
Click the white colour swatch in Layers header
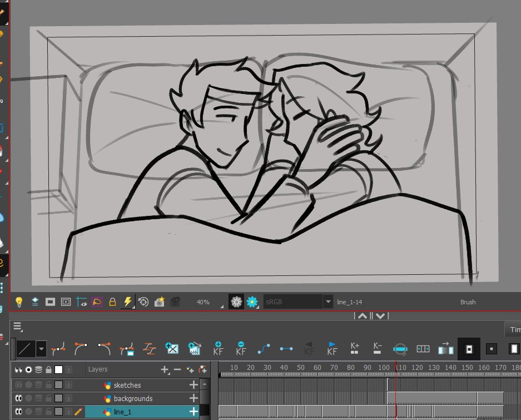pyautogui.click(x=58, y=369)
